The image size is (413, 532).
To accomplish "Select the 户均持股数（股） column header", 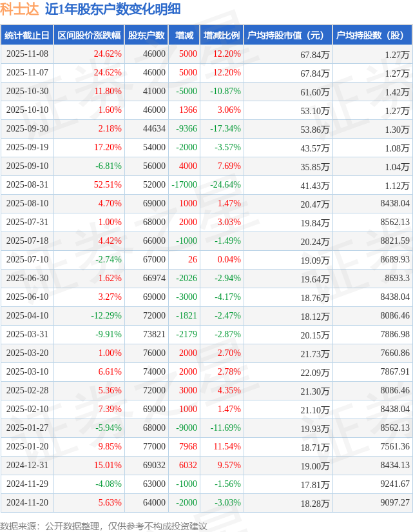I will [x=374, y=35].
